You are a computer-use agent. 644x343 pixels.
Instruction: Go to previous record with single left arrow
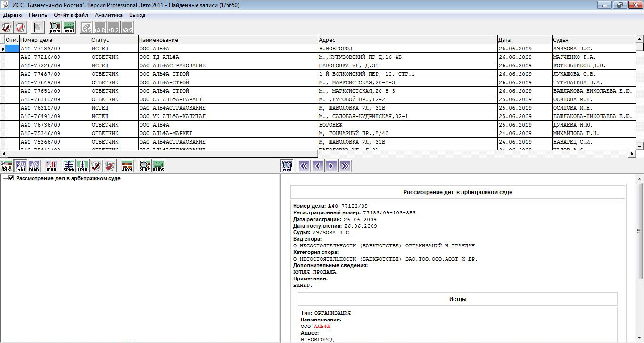coord(318,166)
